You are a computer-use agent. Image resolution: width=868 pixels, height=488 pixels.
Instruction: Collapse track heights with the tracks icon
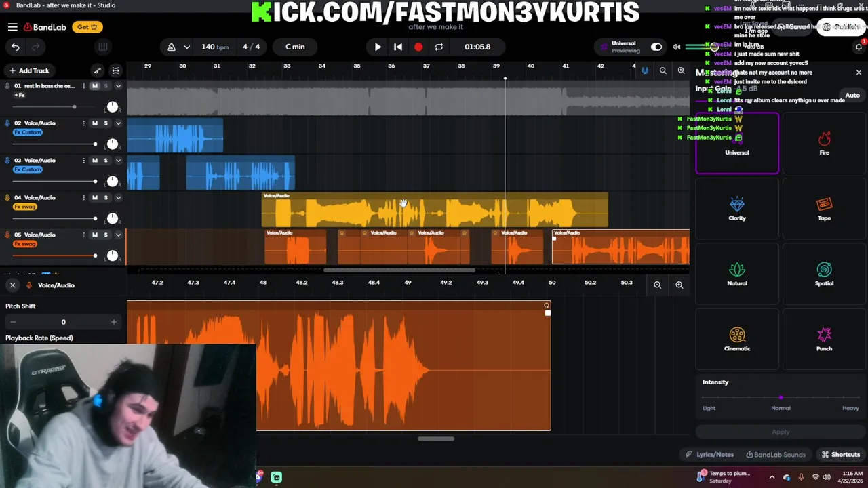(116, 70)
